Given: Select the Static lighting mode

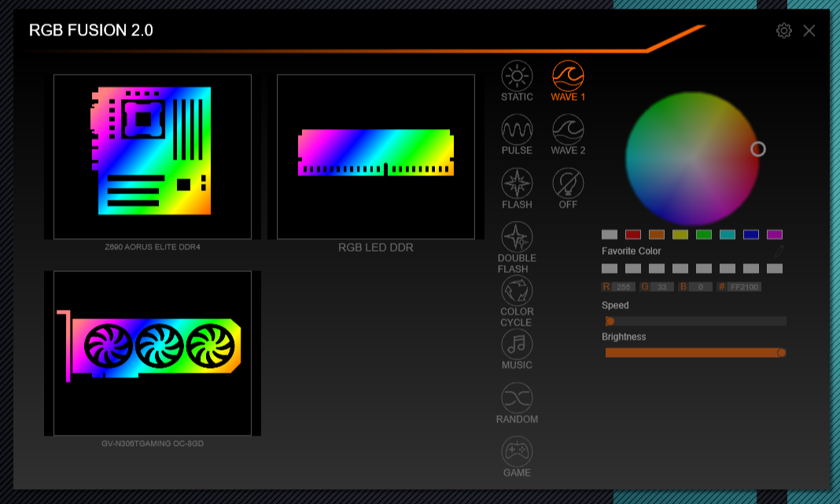Looking at the screenshot, I should pos(517,81).
